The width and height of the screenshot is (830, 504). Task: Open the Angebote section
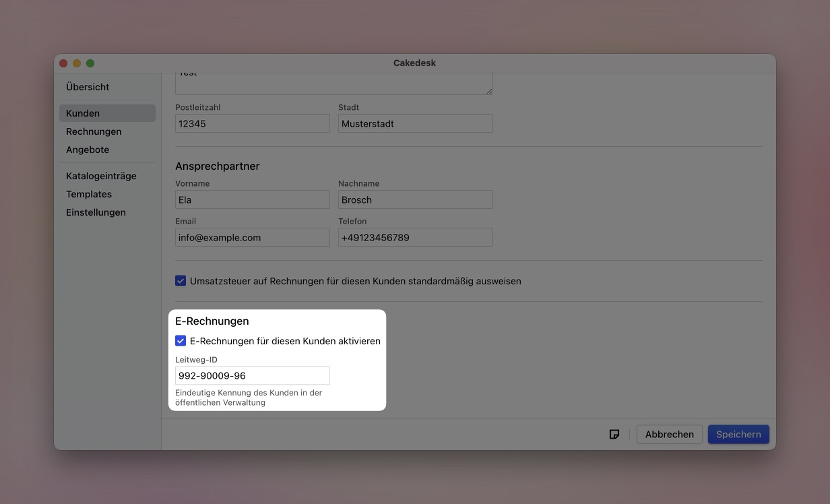click(x=88, y=149)
